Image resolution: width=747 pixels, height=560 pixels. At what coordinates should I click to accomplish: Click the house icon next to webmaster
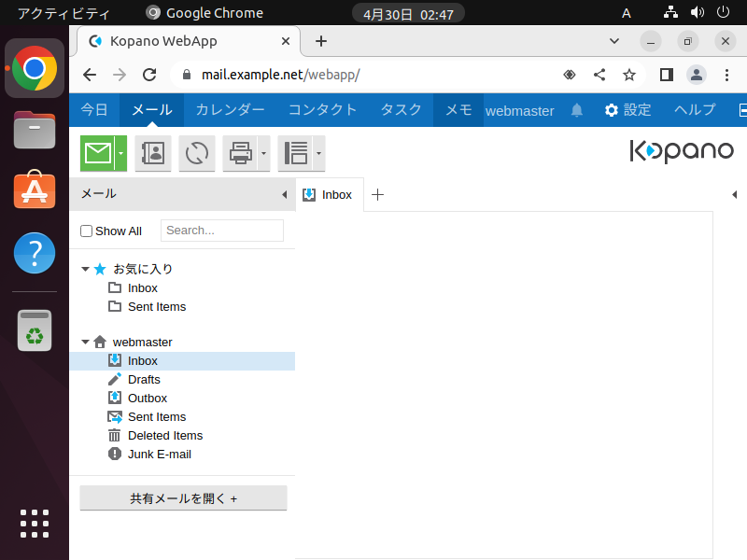[x=100, y=342]
